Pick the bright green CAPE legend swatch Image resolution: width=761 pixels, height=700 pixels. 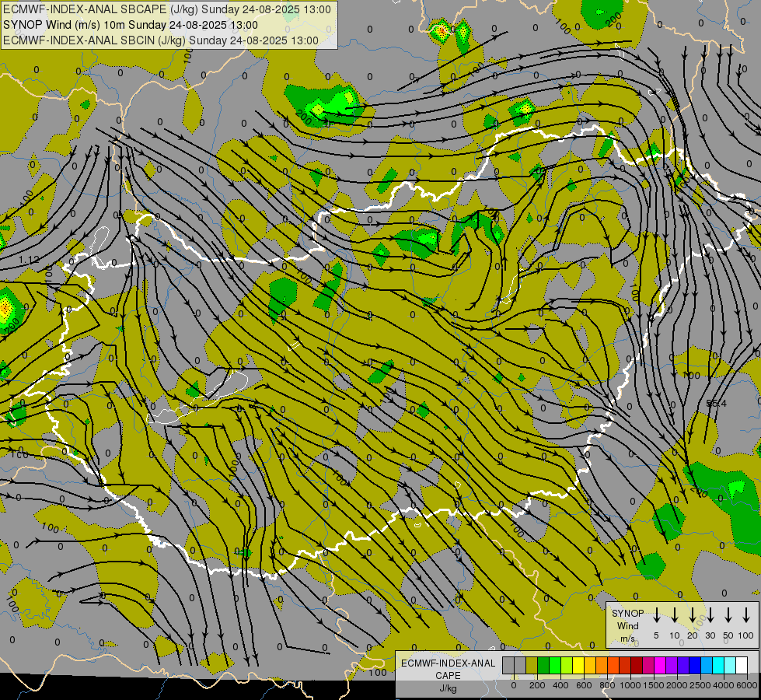coord(555,665)
